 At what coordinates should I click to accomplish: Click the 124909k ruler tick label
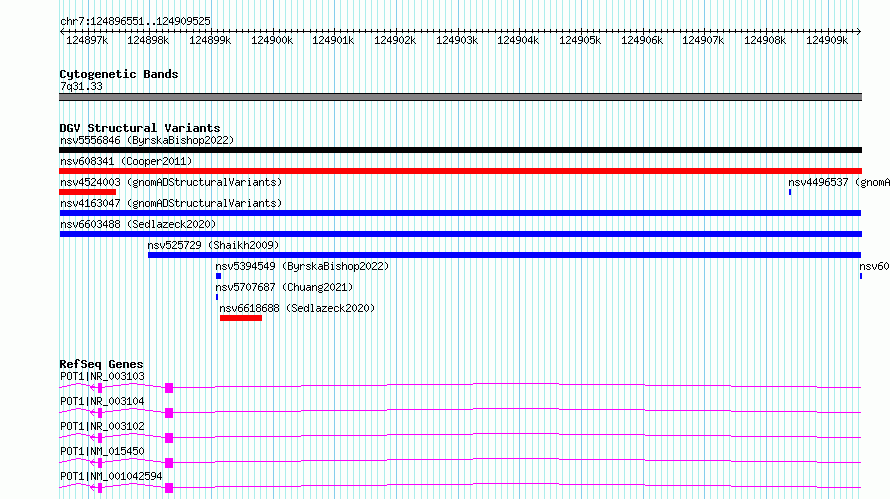[827, 40]
